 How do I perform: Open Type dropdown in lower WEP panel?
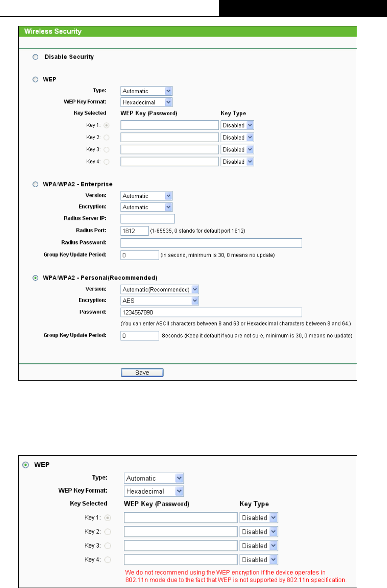coord(154,478)
